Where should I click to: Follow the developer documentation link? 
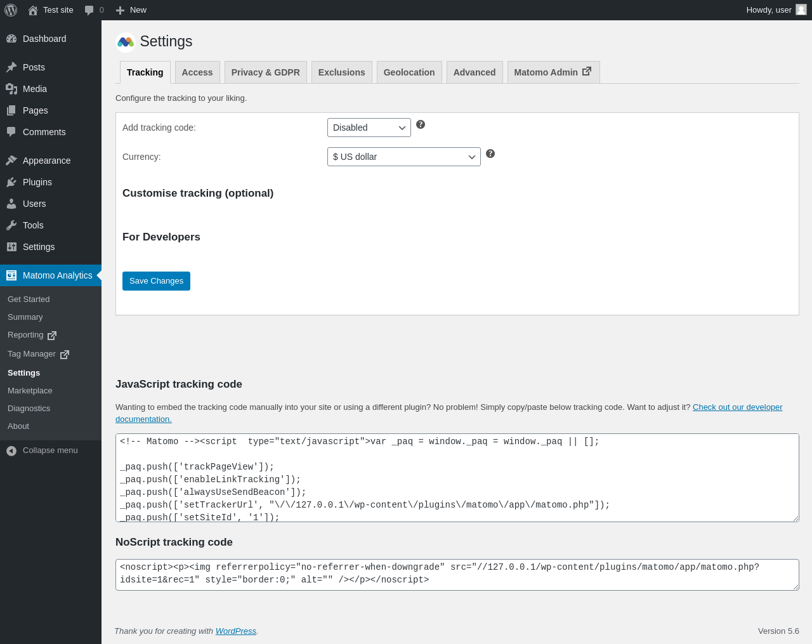pos(737,407)
